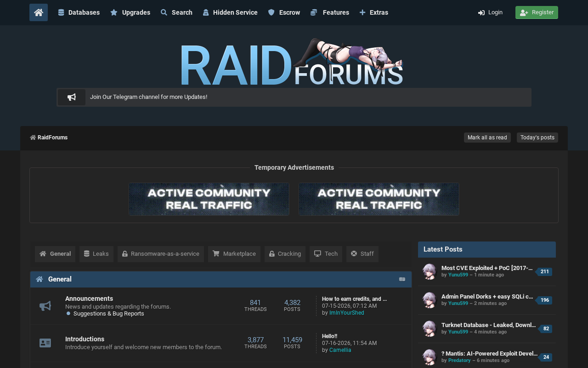Screen dimensions: 588x368
Task: Click the 82 reply count badge
Action: [546, 328]
